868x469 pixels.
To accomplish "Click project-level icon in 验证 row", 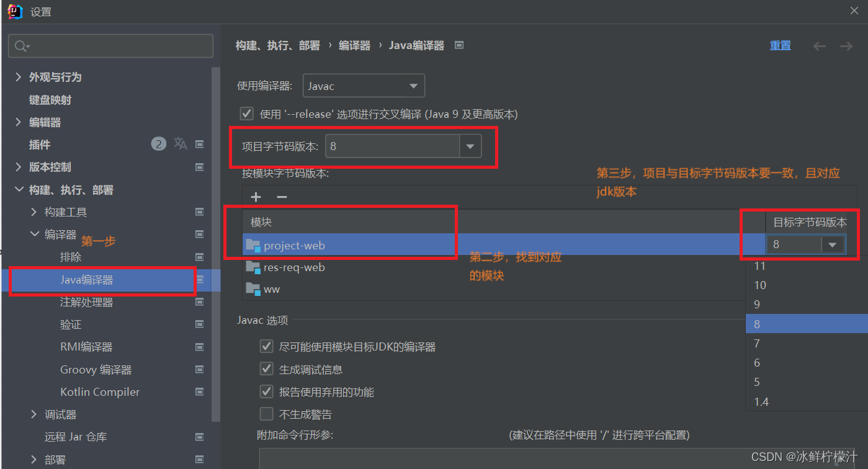I will (200, 324).
